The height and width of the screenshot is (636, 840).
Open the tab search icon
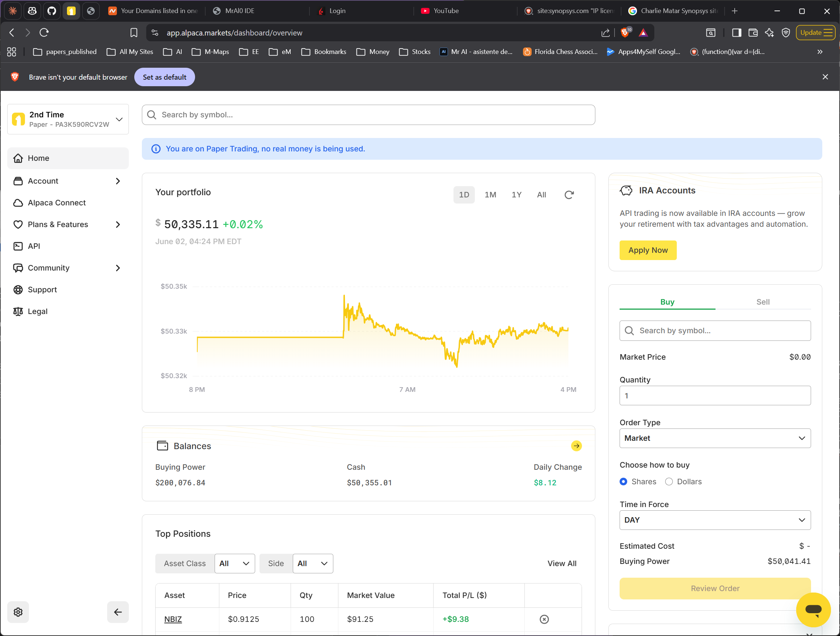point(710,33)
